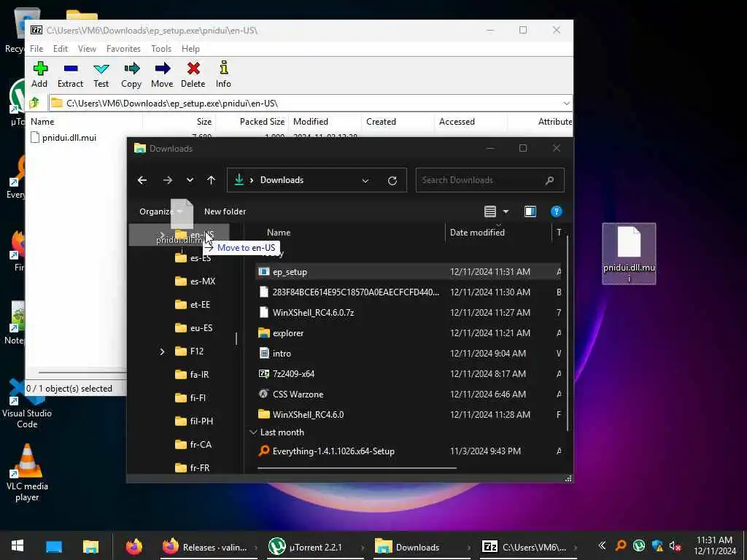Expand the F12 folder in tree
This screenshot has height=560, width=747.
(x=162, y=351)
